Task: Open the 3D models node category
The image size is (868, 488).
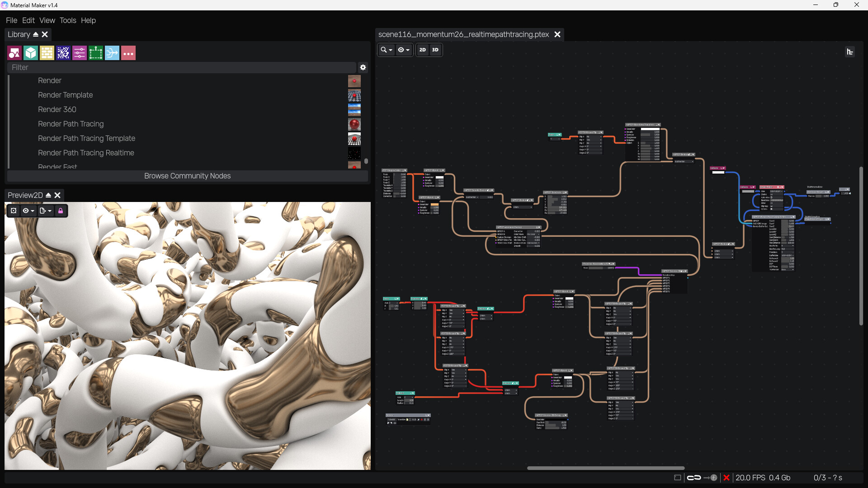Action: [x=30, y=53]
